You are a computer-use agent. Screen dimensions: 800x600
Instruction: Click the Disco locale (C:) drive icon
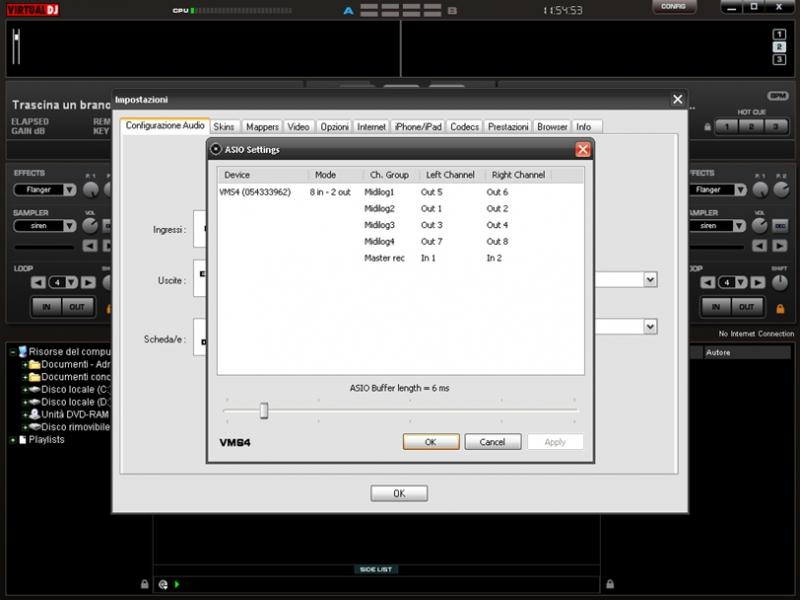(x=35, y=389)
